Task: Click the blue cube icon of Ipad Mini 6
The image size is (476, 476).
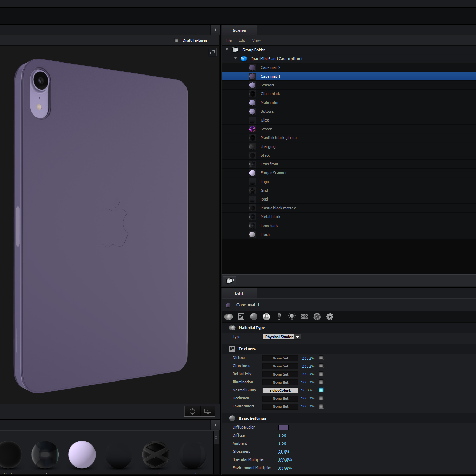Action: (244, 59)
